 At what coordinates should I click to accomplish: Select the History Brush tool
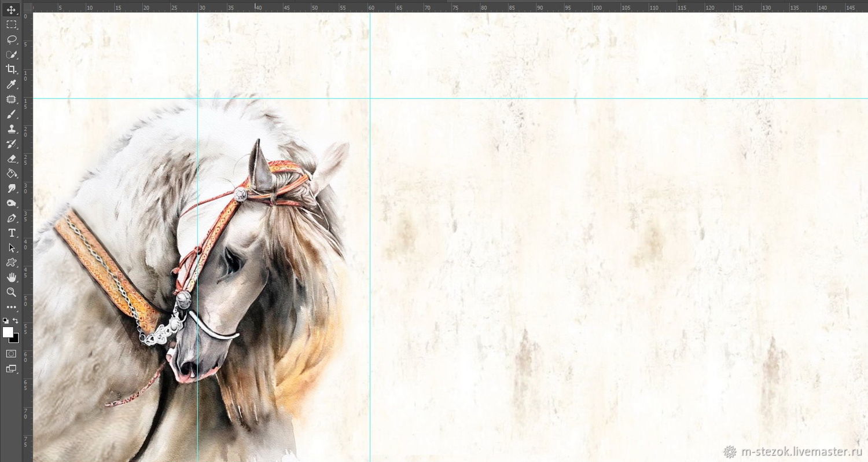point(11,144)
